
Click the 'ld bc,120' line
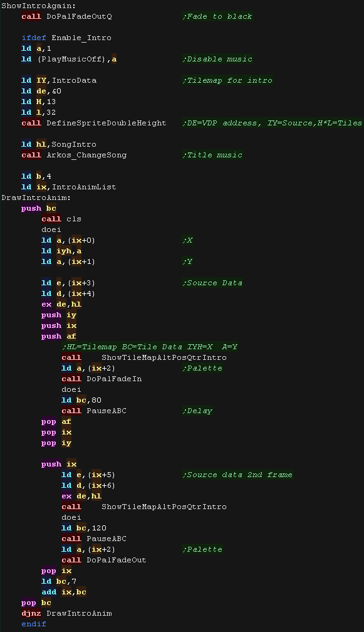84,528
